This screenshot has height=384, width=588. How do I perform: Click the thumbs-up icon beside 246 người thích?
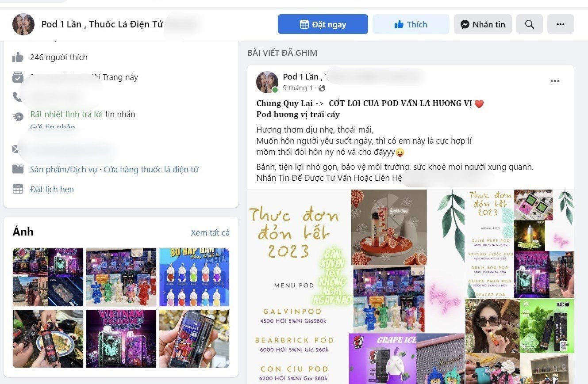tap(18, 57)
